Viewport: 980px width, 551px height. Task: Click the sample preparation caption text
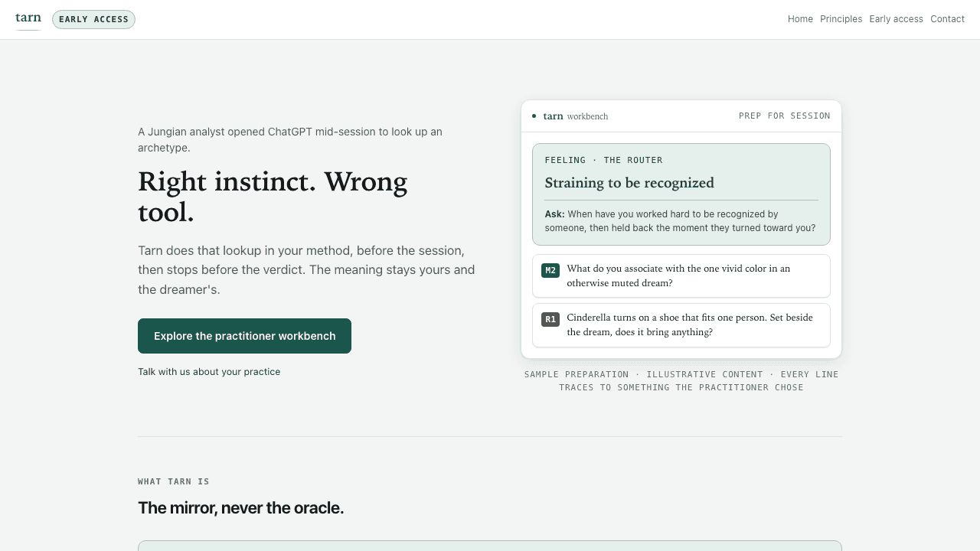[x=681, y=380]
